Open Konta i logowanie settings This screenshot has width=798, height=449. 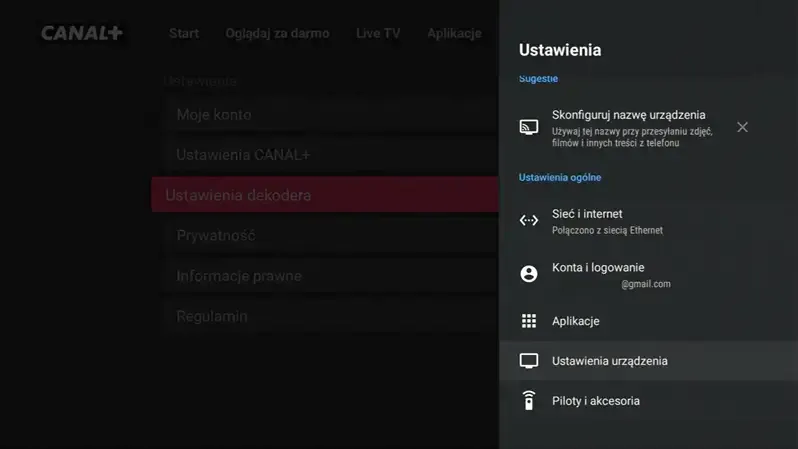pyautogui.click(x=648, y=275)
